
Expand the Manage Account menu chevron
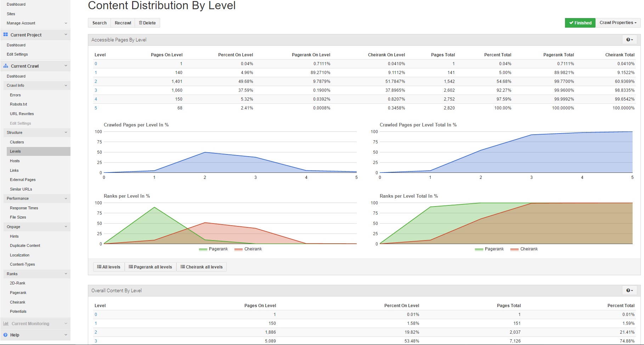[66, 23]
